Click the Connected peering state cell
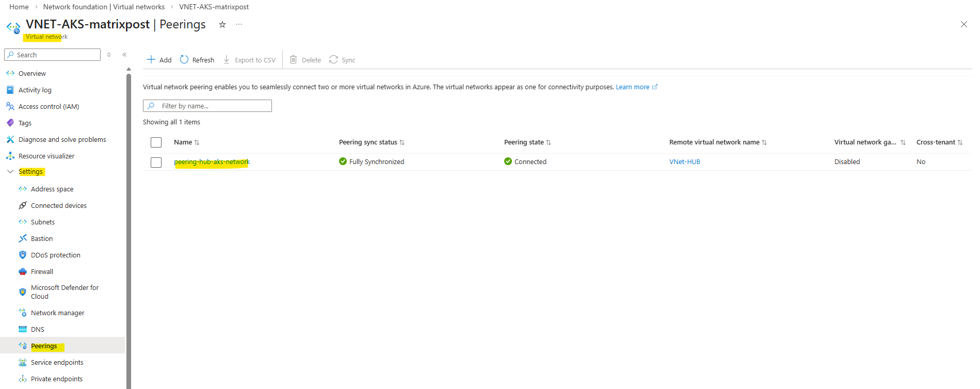980x389 pixels. pyautogui.click(x=525, y=162)
